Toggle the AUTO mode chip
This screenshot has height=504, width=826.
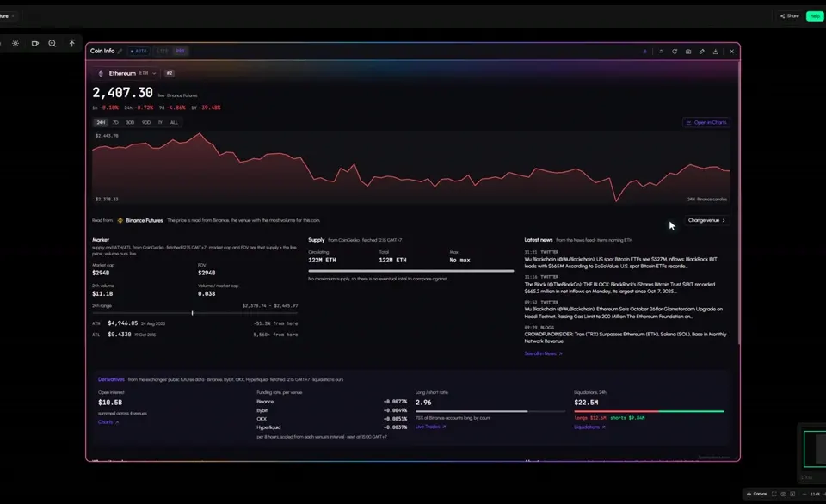pyautogui.click(x=139, y=51)
